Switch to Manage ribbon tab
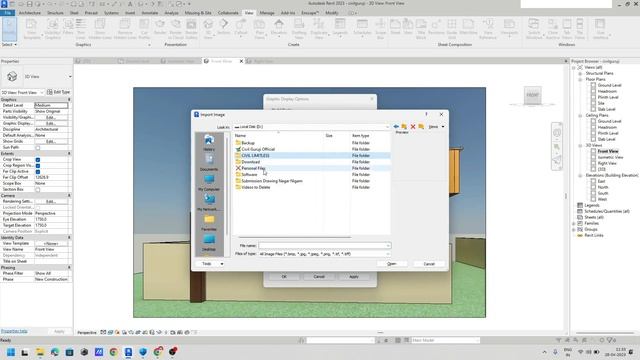The height and width of the screenshot is (360, 640). click(267, 13)
